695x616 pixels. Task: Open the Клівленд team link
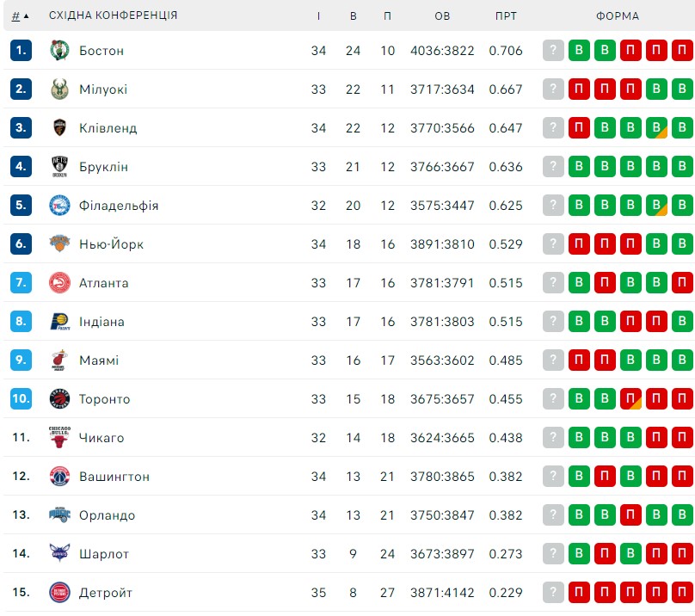[108, 128]
